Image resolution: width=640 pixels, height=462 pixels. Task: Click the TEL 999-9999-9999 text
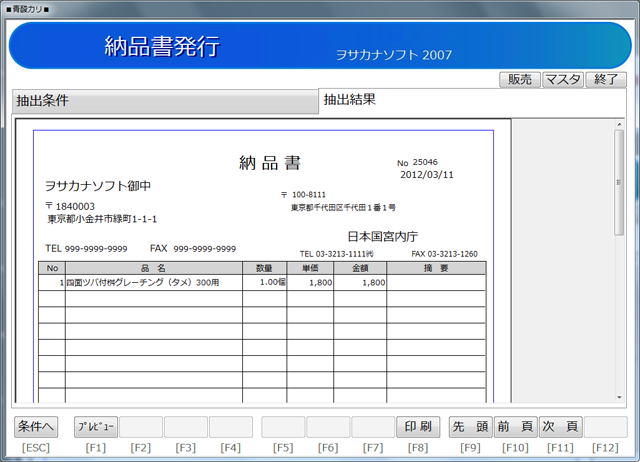(86, 249)
